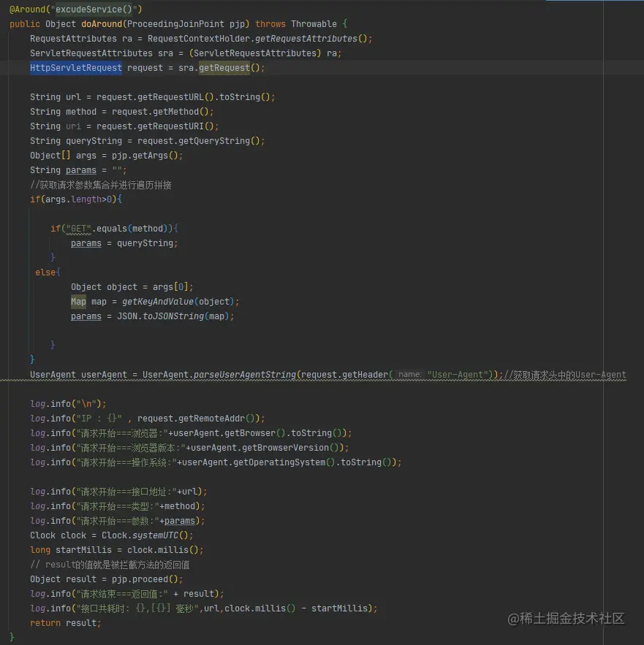Click the @Around annotation text
Image resolution: width=644 pixels, height=645 pixels.
coord(29,9)
